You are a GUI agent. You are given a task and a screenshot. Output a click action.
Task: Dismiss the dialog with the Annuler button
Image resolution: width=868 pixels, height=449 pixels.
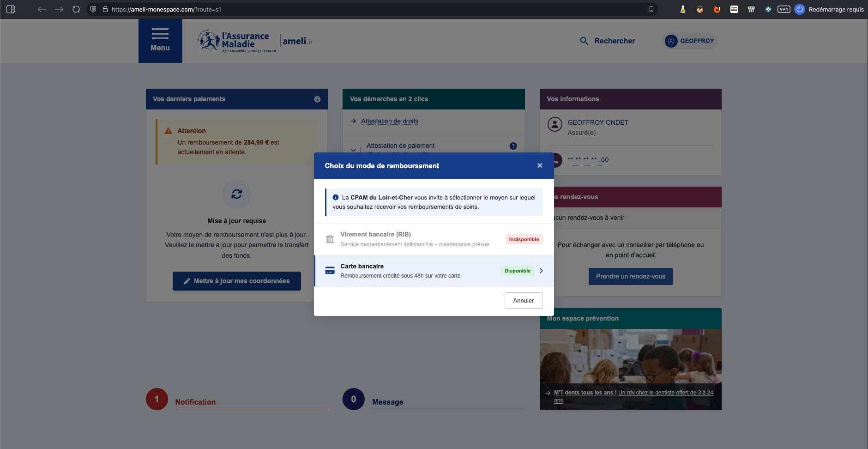[x=523, y=300]
